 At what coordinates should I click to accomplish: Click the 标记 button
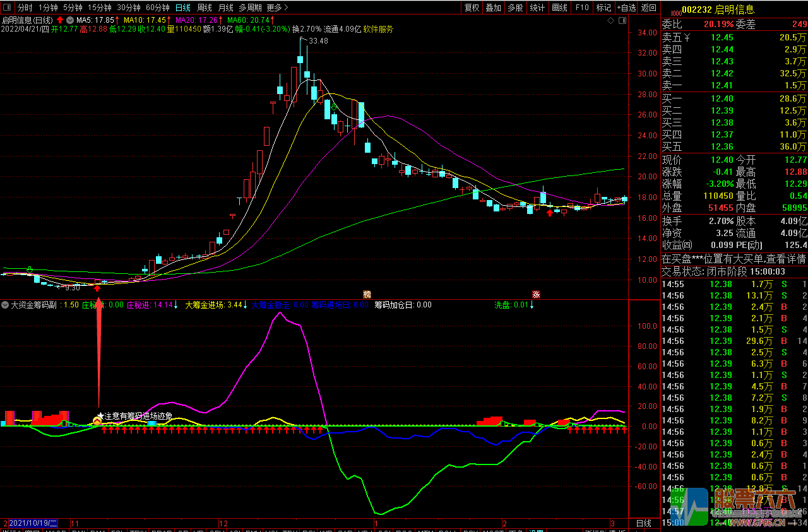tap(604, 8)
